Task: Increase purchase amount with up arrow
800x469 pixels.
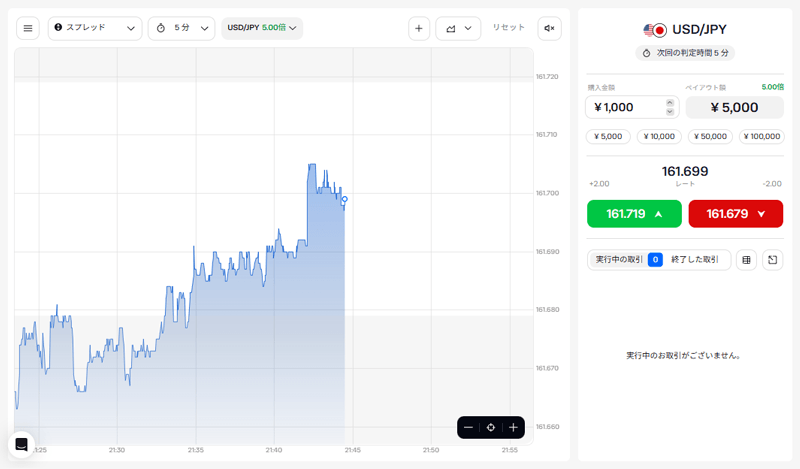Action: 670,103
